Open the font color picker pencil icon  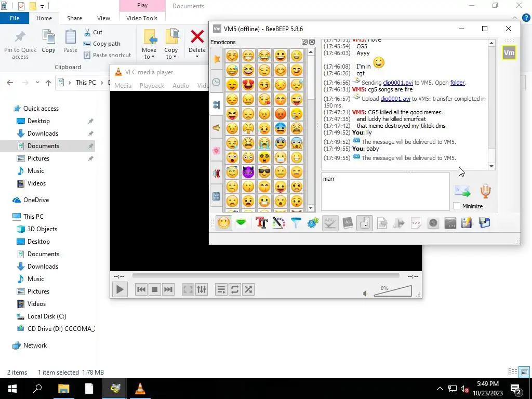[278, 223]
